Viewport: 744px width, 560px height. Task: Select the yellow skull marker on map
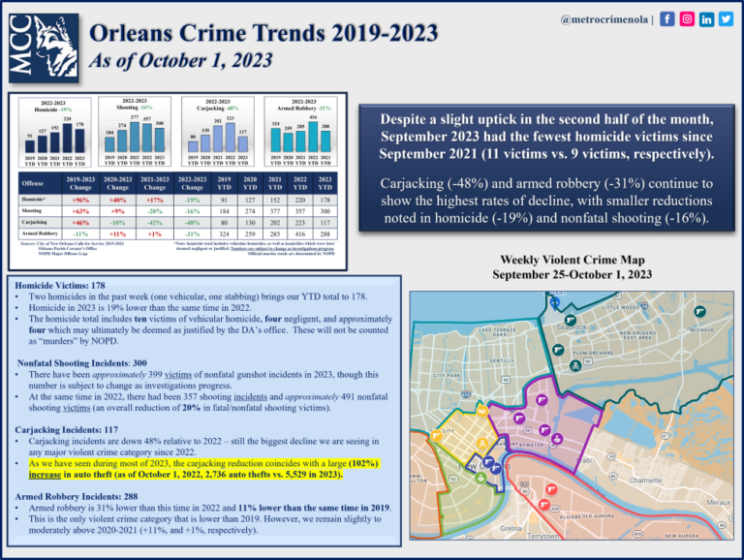(x=482, y=444)
